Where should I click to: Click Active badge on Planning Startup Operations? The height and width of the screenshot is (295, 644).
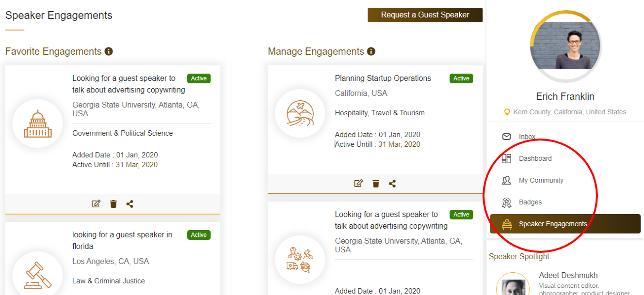[x=461, y=78]
